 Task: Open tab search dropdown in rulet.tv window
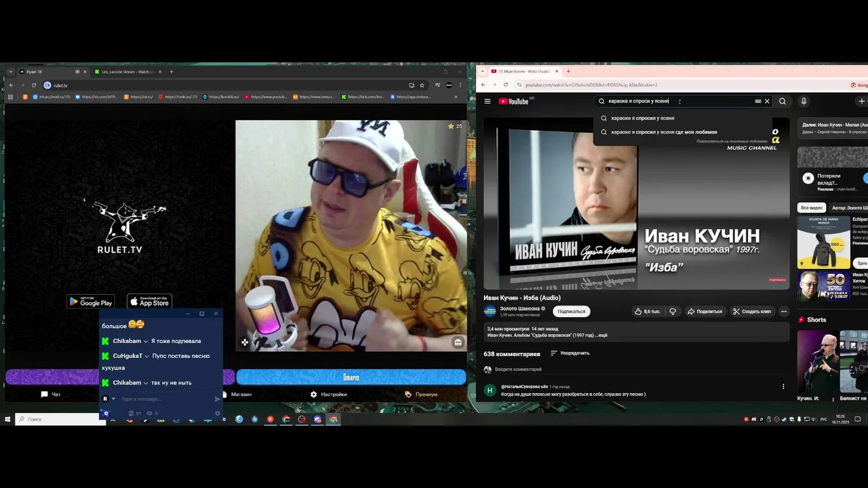10,72
